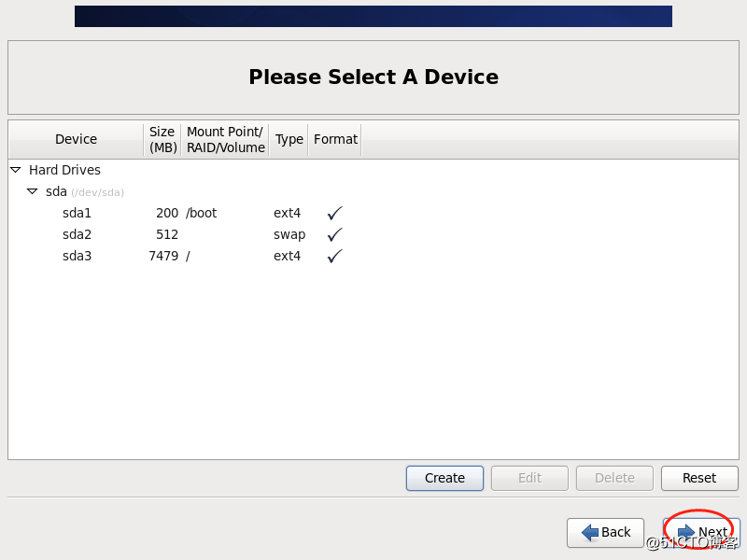Click the sda (/dev/sda) label

tap(85, 192)
